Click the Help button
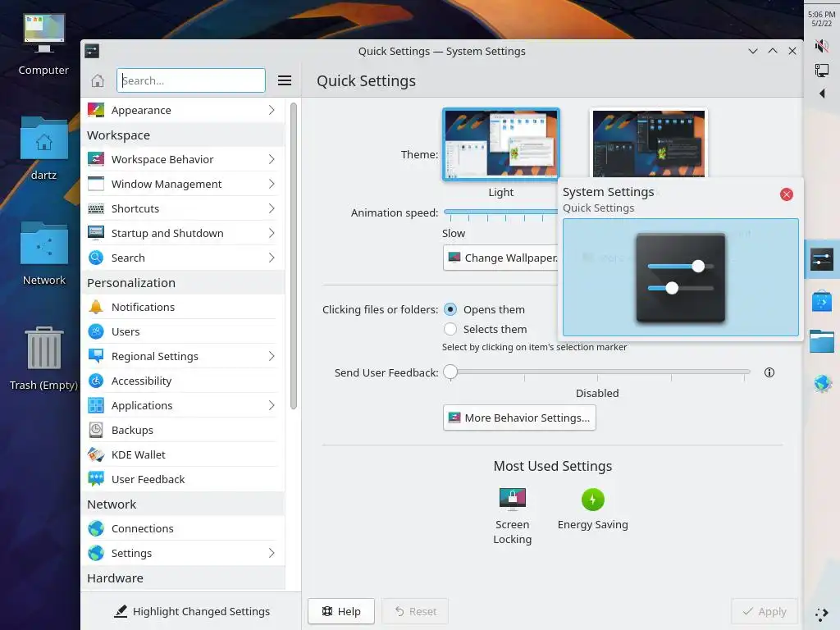 [340, 611]
